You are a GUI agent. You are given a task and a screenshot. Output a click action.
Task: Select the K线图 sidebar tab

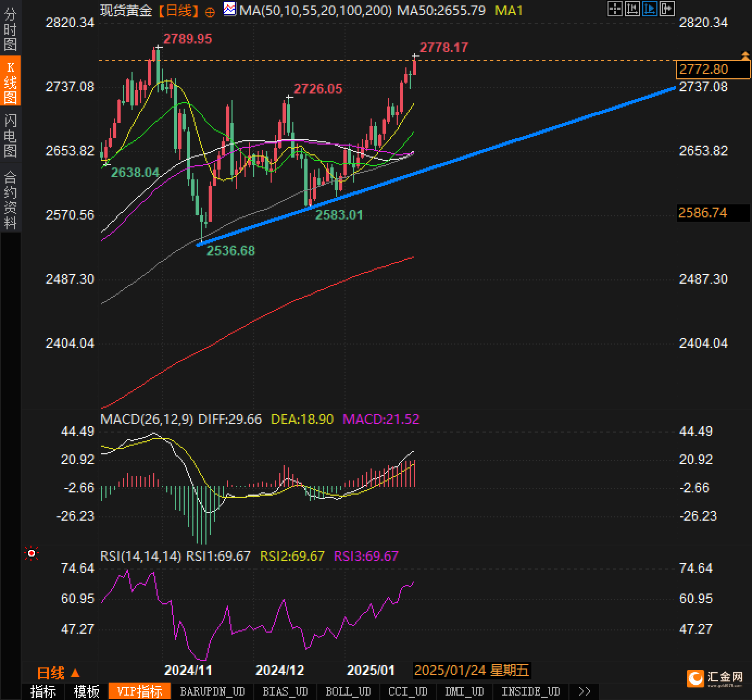pyautogui.click(x=10, y=80)
